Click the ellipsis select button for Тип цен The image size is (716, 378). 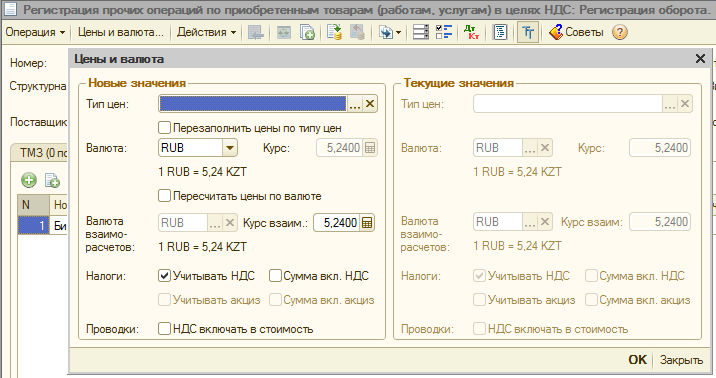(355, 104)
